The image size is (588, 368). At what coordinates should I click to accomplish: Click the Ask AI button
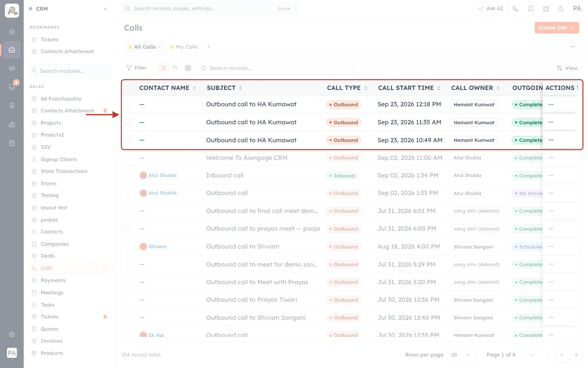pos(490,9)
